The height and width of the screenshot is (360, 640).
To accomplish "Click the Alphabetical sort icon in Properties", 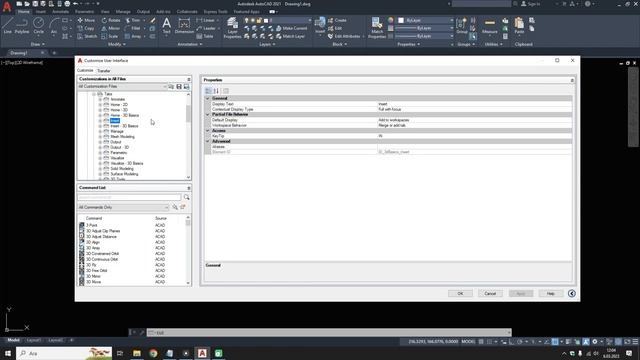I will [x=216, y=91].
